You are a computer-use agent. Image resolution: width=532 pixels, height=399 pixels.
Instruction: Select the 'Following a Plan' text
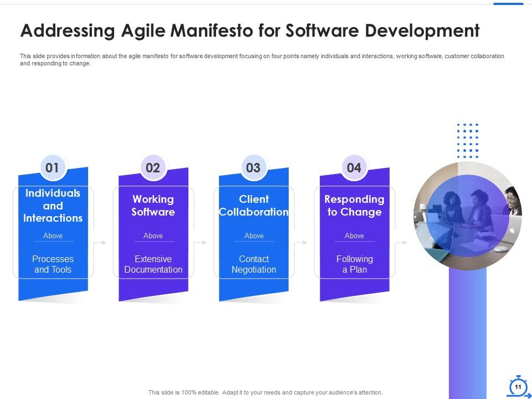click(x=354, y=264)
